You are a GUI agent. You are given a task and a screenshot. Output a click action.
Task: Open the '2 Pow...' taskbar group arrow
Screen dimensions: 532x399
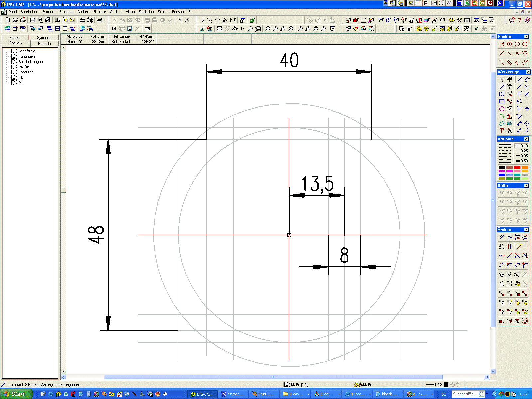[432, 394]
